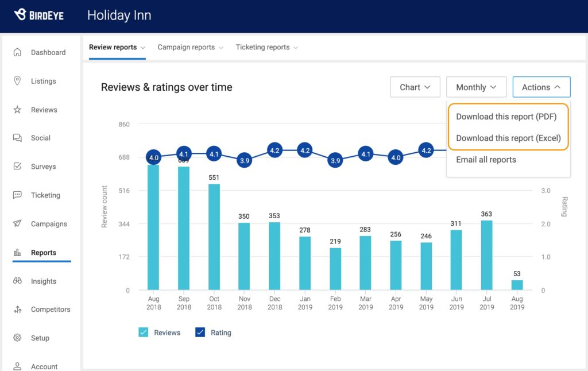Click the Oct 2018 bar labeled 551

[x=214, y=237]
